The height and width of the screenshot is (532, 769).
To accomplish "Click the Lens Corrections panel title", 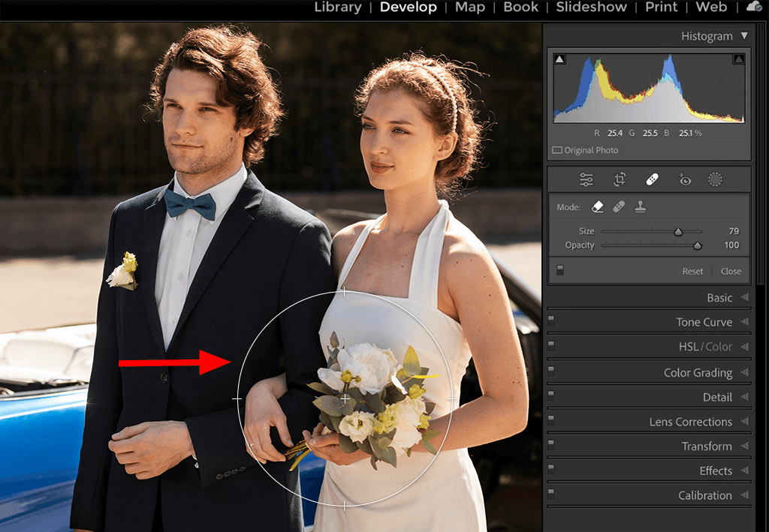I will pyautogui.click(x=691, y=421).
